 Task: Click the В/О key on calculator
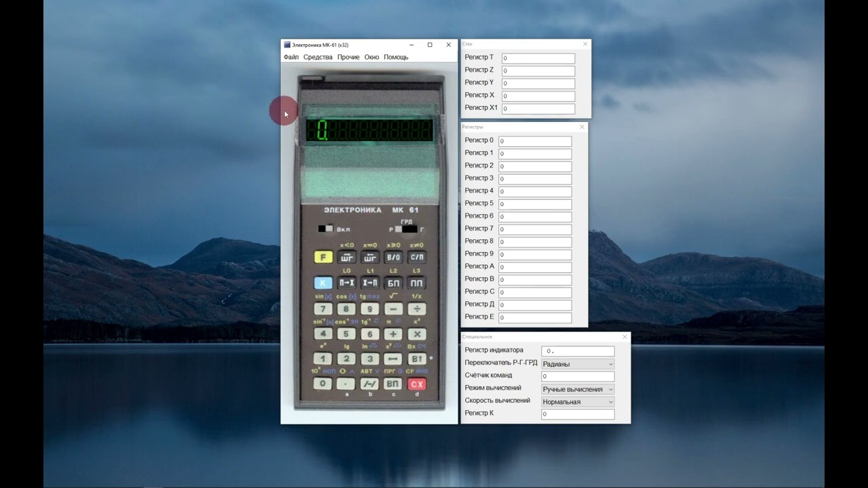tap(393, 258)
